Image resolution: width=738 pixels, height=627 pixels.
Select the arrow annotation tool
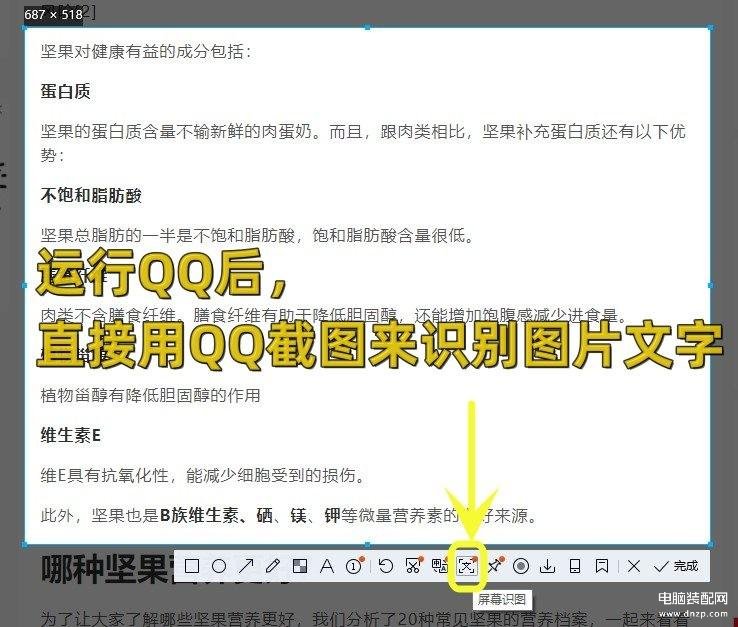click(x=246, y=566)
